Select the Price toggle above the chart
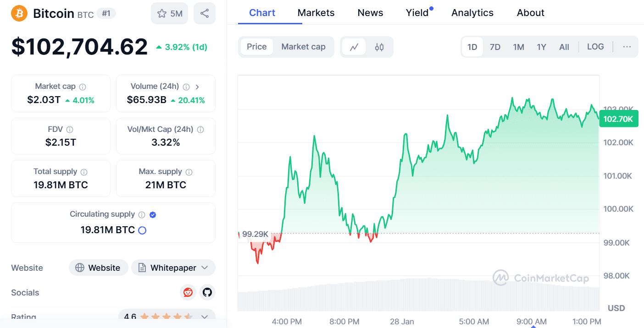Screen dimensions: 644x328 [257, 46]
